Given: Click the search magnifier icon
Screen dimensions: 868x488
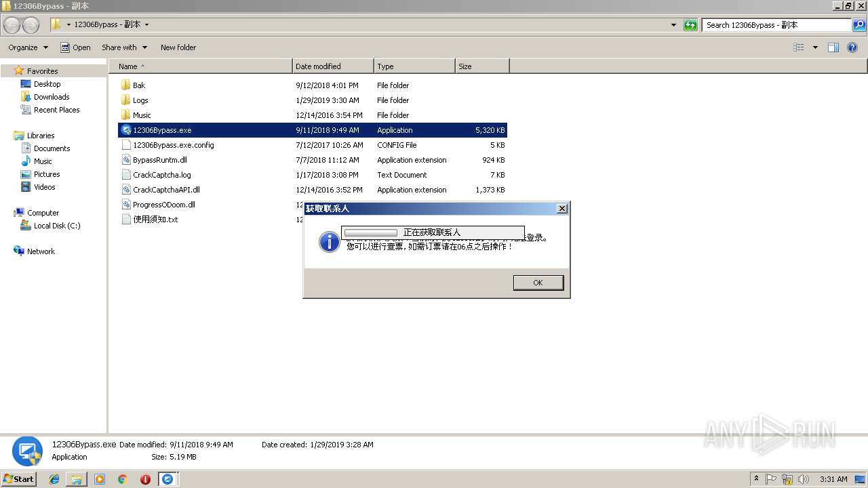Looking at the screenshot, I should pos(859,25).
